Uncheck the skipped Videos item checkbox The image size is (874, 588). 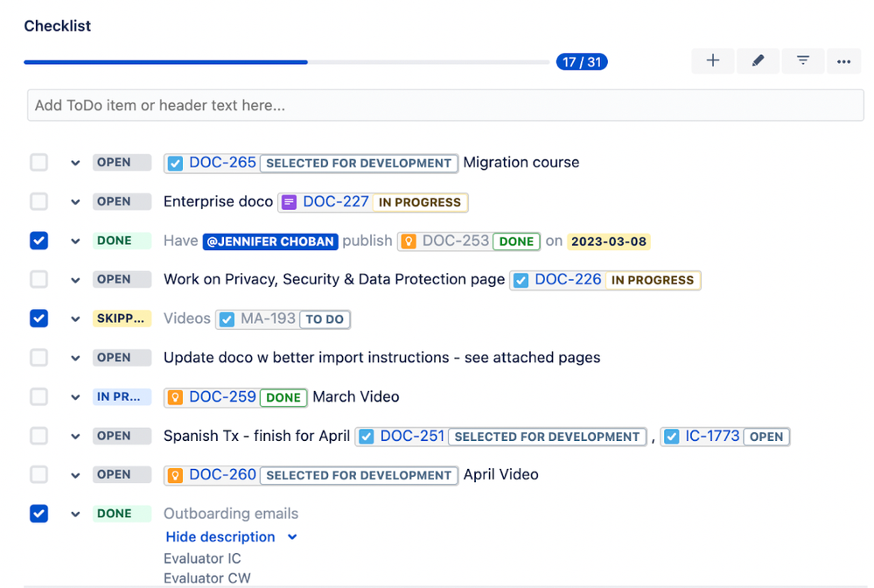pyautogui.click(x=38, y=318)
